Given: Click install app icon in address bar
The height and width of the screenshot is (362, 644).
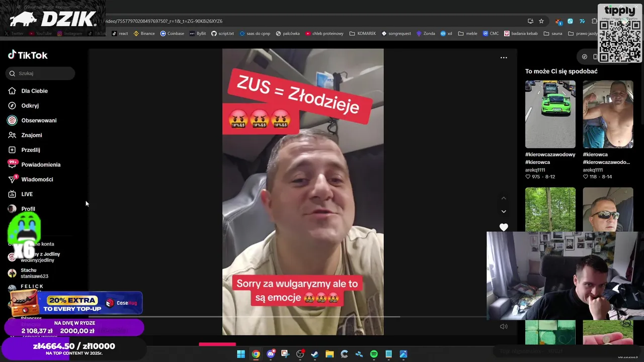Looking at the screenshot, I should tap(530, 21).
